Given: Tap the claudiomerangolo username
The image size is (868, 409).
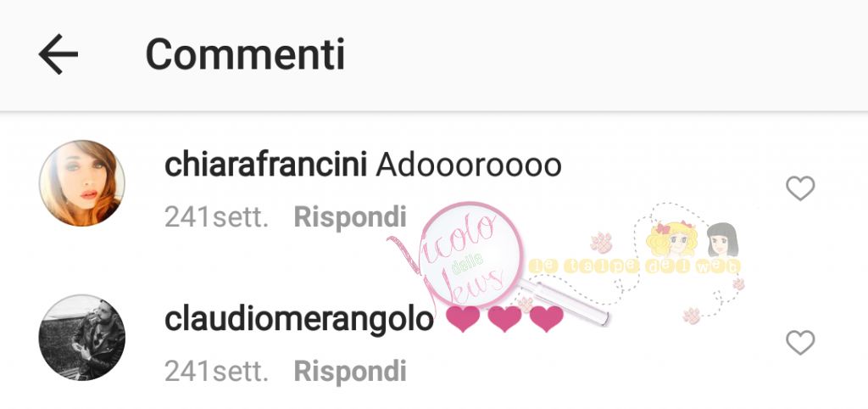Looking at the screenshot, I should 299,320.
